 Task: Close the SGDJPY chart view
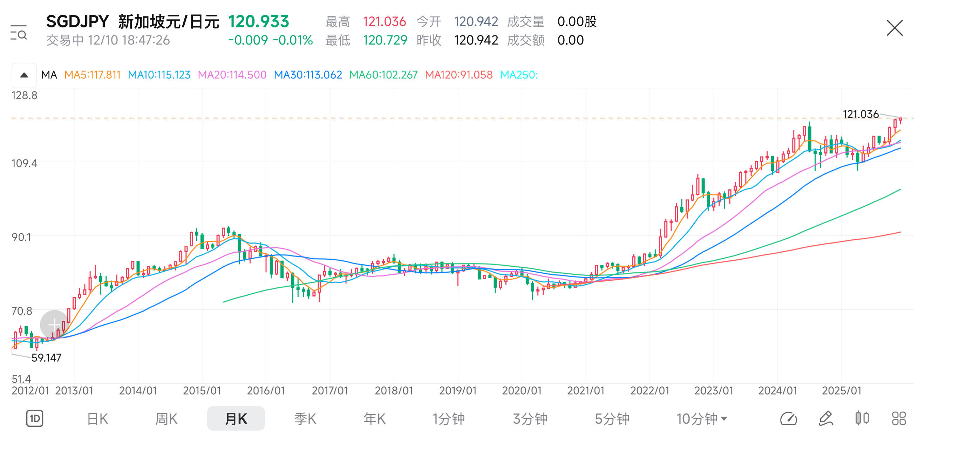(894, 28)
